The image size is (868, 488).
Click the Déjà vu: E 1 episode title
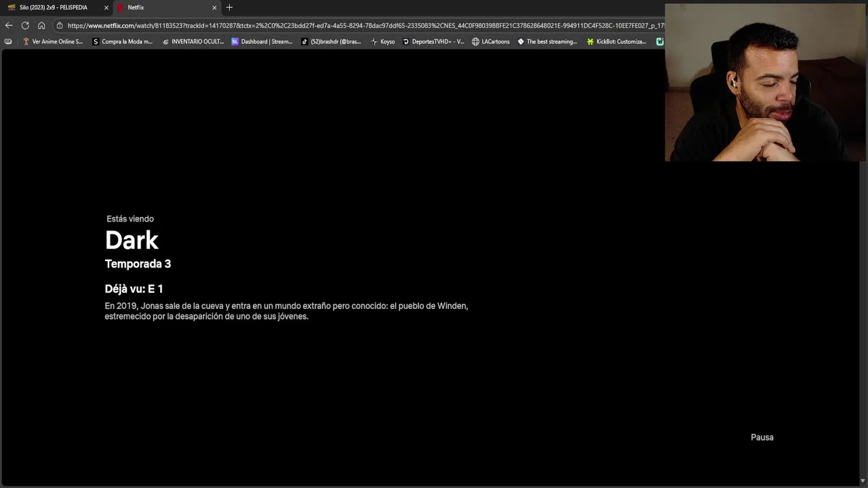tap(134, 289)
